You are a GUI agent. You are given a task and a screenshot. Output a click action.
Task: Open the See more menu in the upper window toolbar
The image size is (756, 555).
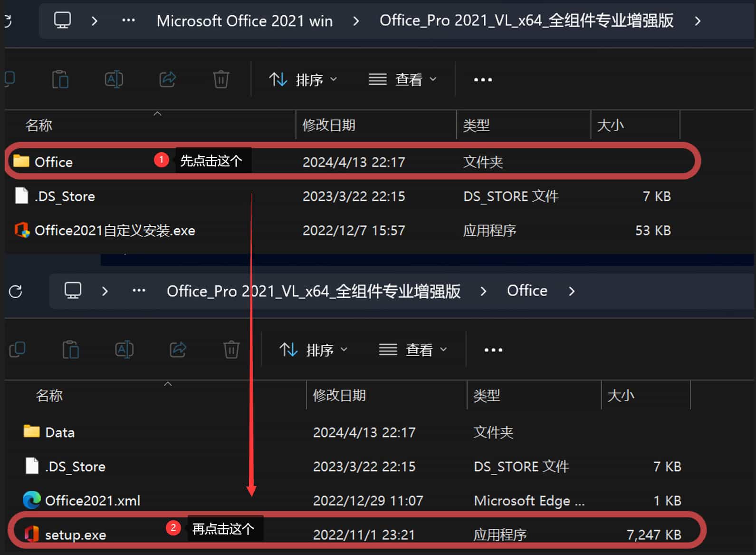[x=483, y=79]
